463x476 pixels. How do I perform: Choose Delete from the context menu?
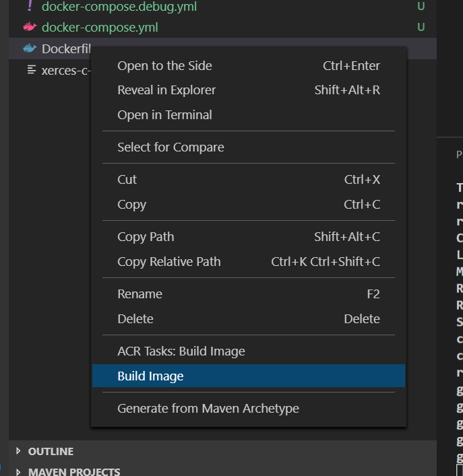click(x=135, y=319)
